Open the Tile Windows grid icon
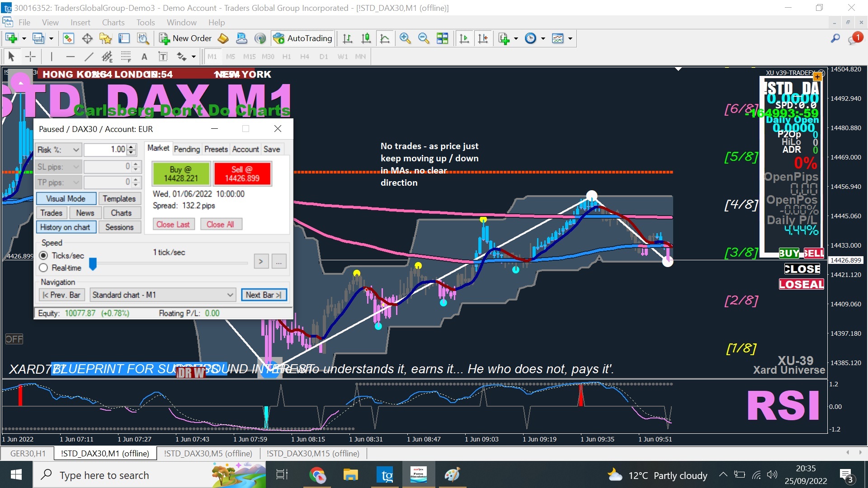The image size is (868, 488). click(x=442, y=38)
